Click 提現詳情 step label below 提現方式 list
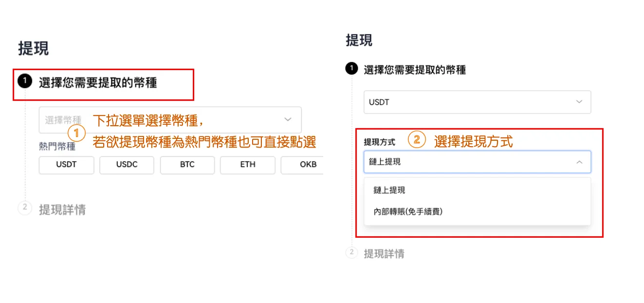This screenshot has width=644, height=303. pyautogui.click(x=384, y=254)
